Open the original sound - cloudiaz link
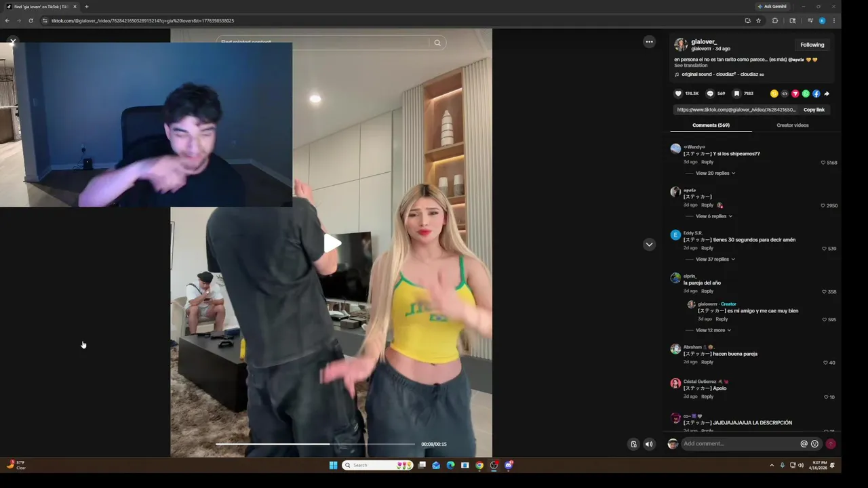 pyautogui.click(x=722, y=75)
